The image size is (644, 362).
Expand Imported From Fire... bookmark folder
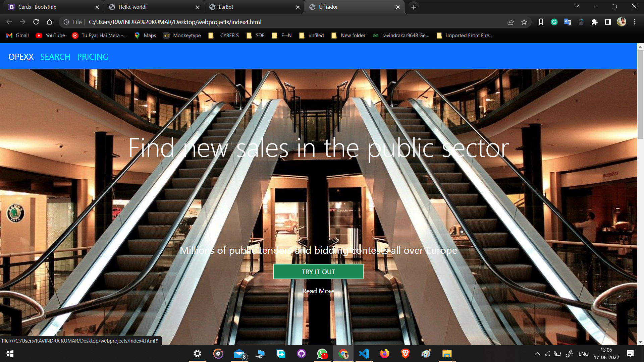tap(465, 36)
